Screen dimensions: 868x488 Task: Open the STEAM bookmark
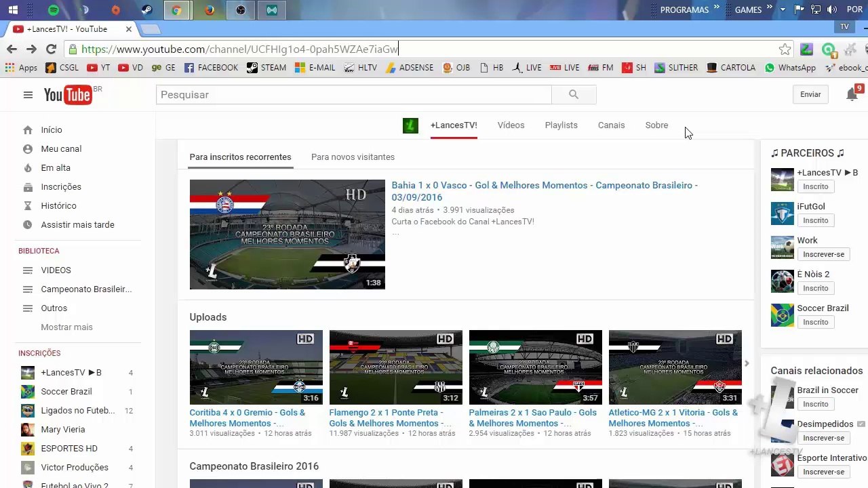[267, 68]
